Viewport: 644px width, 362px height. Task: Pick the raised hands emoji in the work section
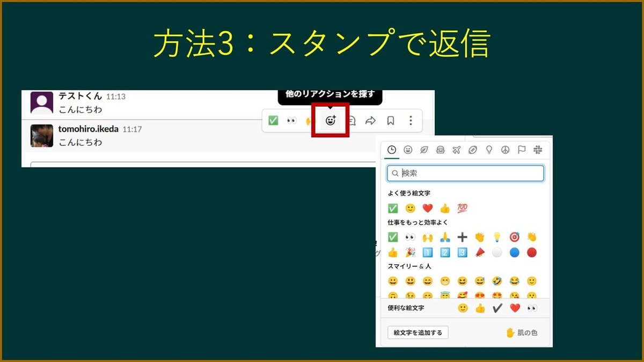pos(427,237)
